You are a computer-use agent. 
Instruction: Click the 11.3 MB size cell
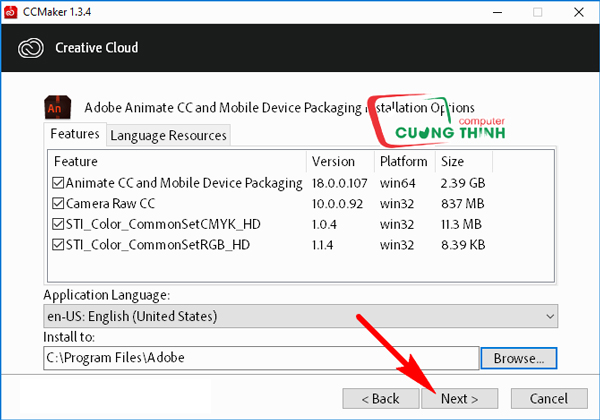(x=461, y=225)
